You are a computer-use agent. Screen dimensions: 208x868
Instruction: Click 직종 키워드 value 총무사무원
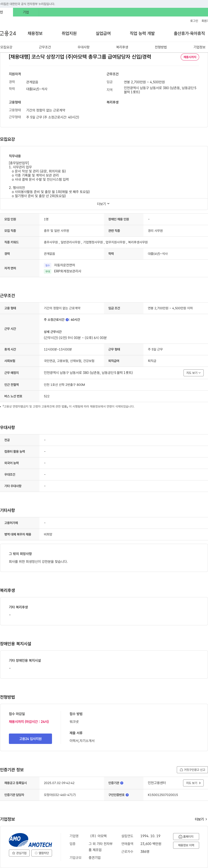tap(51, 242)
